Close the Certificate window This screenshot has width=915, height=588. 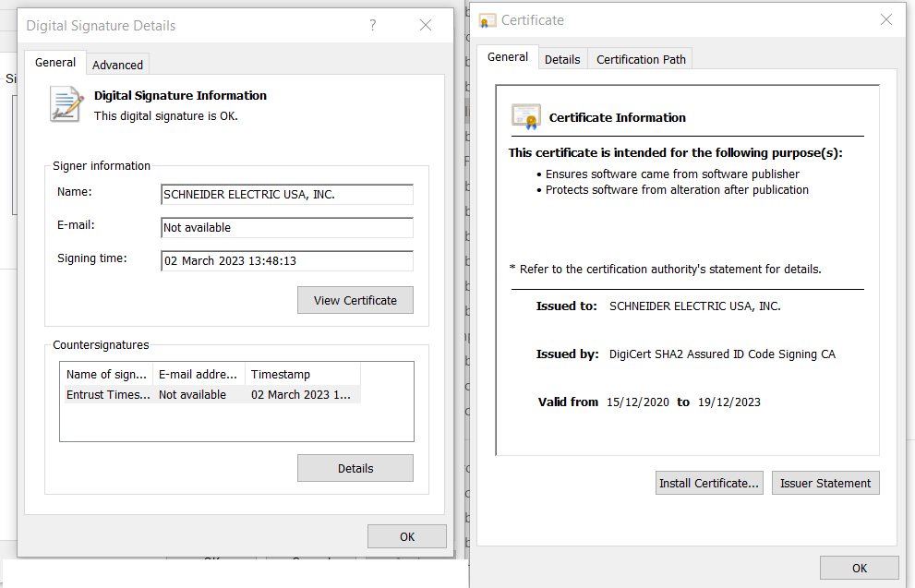point(886,20)
